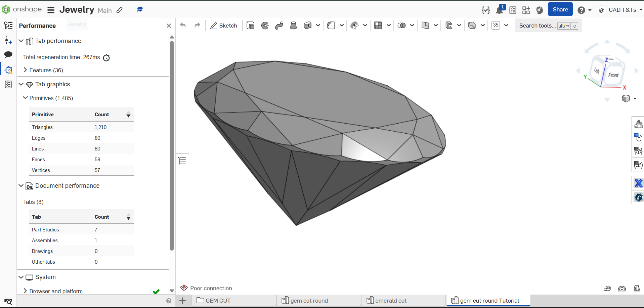The height and width of the screenshot is (308, 644).
Task: Collapse the Tab performance section
Action: (x=21, y=41)
